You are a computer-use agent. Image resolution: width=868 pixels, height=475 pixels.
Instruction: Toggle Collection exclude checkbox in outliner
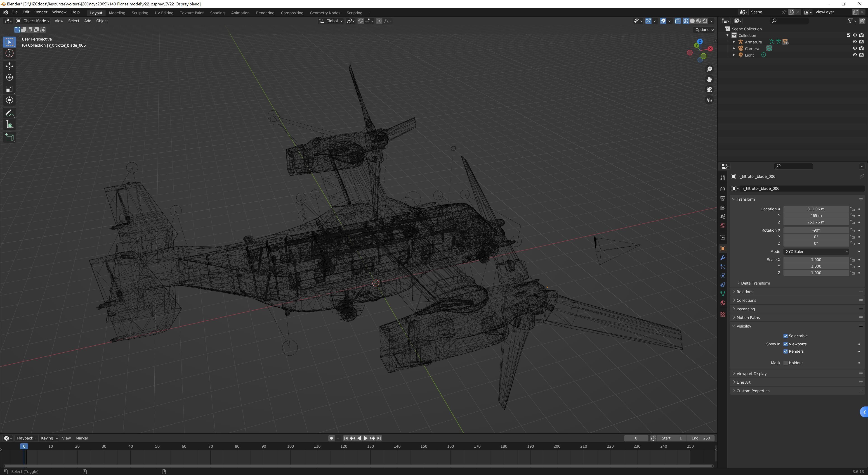point(849,35)
